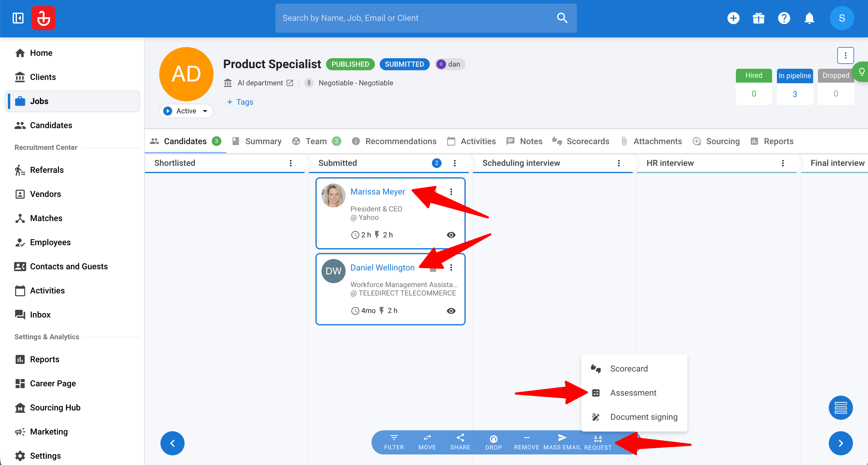Select Document signing from the request menu
Viewport: 868px width, 465px height.
point(634,417)
